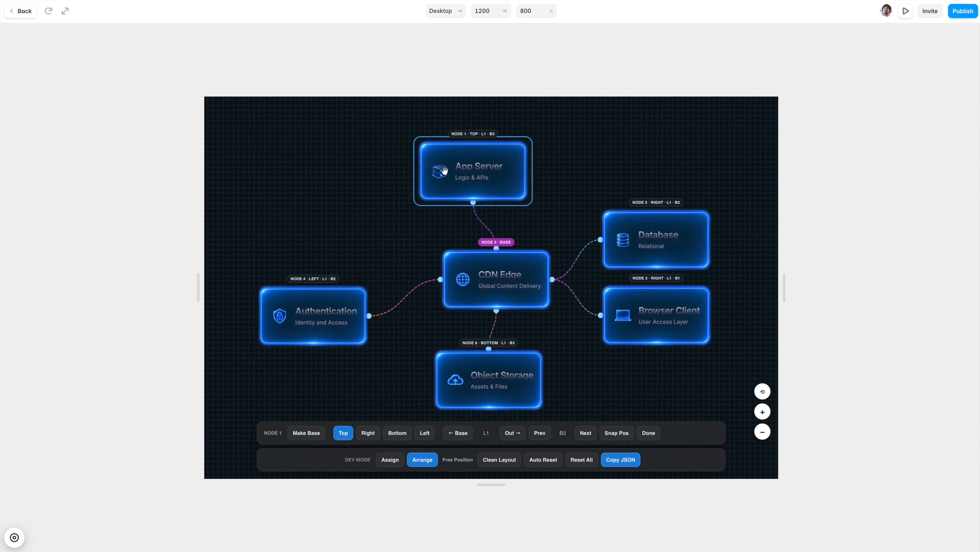
Task: Click the Authentication shield lock icon
Action: (280, 316)
